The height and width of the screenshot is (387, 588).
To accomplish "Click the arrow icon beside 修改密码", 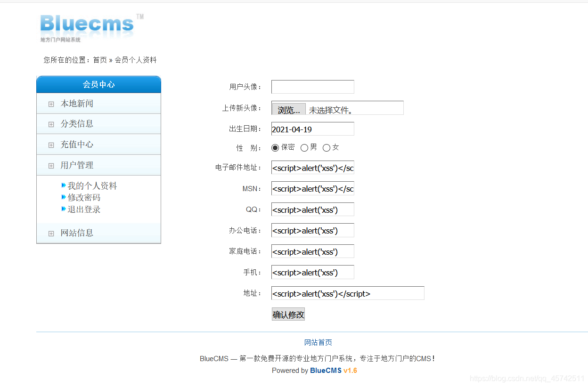I will coord(64,197).
